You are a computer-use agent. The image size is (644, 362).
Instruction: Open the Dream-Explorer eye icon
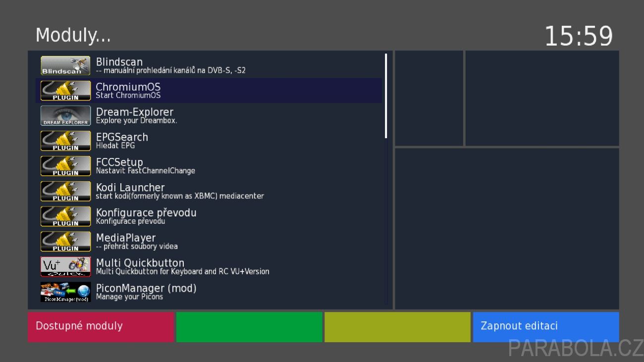[65, 116]
